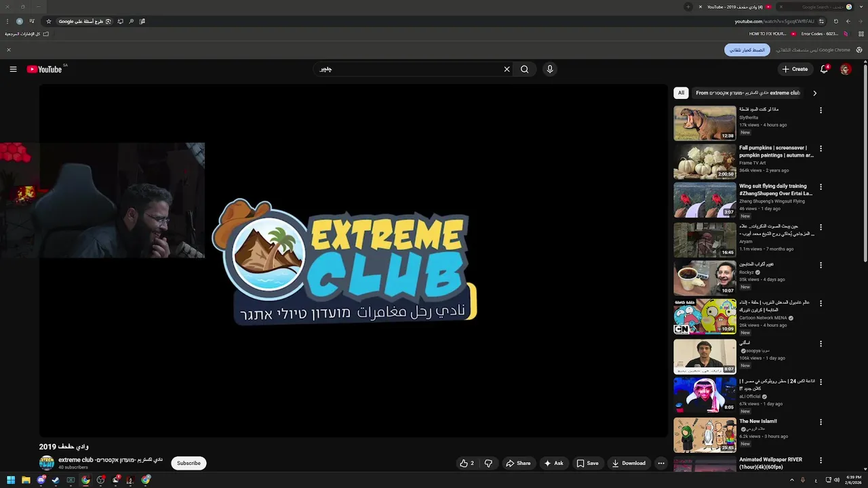The height and width of the screenshot is (488, 868).
Task: Open options for the soopya video
Action: pyautogui.click(x=821, y=344)
